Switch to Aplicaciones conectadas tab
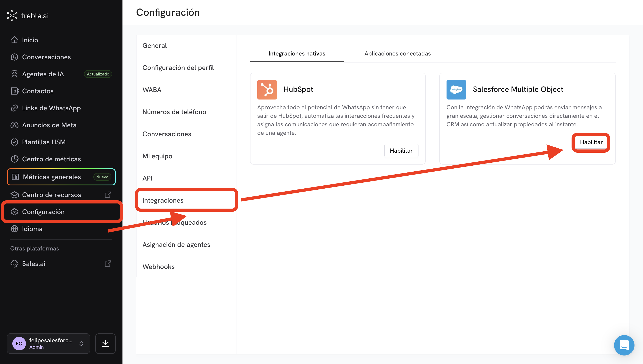 397,54
